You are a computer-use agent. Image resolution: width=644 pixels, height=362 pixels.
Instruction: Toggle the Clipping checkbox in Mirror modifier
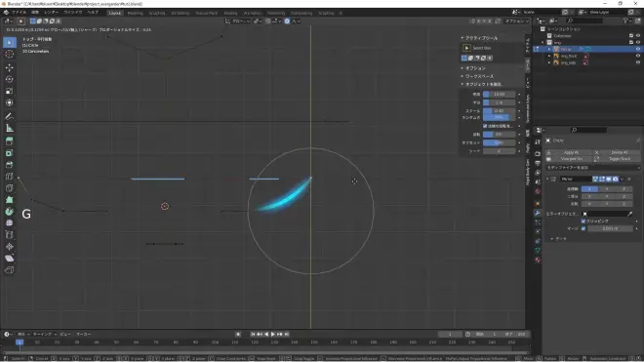click(584, 221)
